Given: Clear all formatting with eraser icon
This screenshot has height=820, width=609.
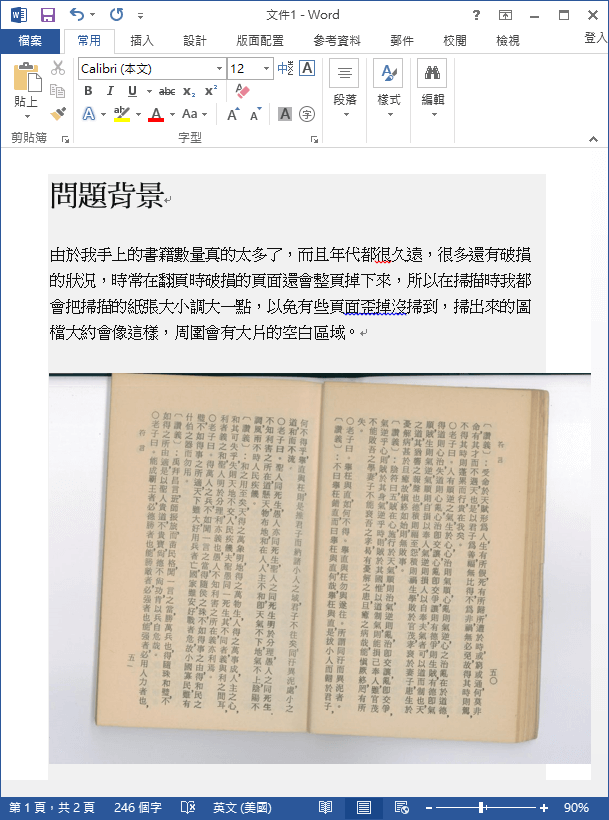Looking at the screenshot, I should [x=242, y=91].
